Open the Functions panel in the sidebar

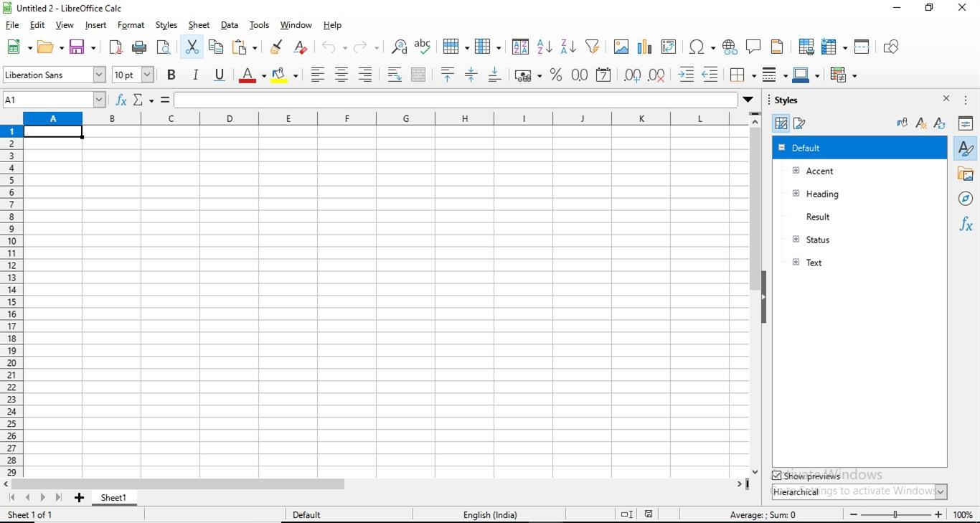click(966, 224)
